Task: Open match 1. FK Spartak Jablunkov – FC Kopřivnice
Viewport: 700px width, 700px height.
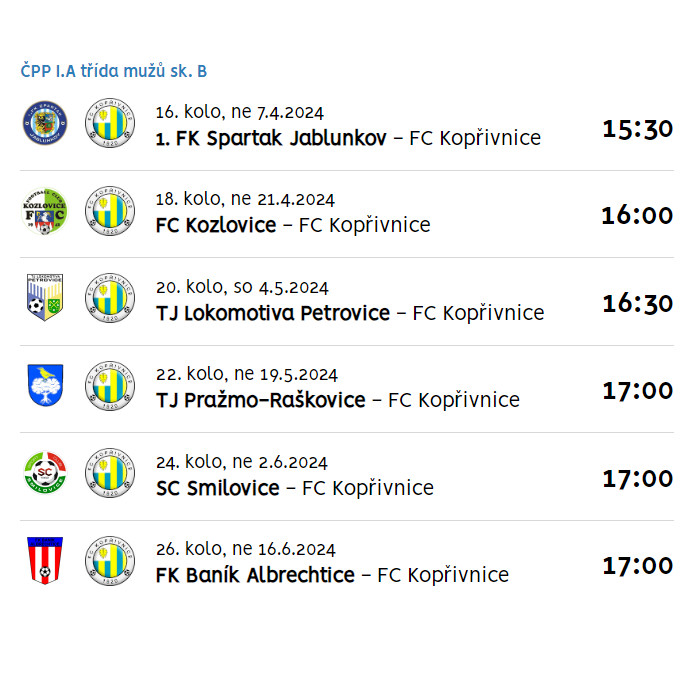Action: pos(348,138)
